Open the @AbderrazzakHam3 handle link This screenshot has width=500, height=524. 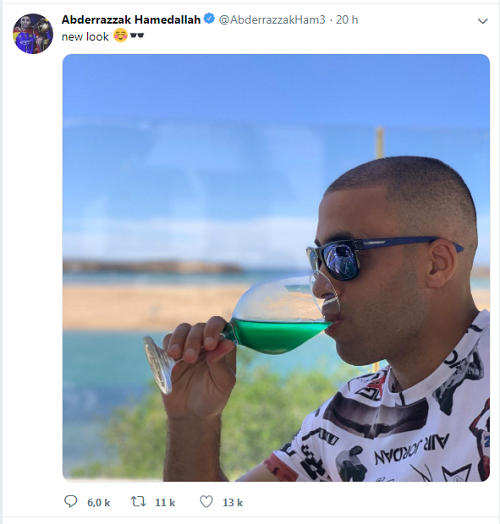point(272,20)
